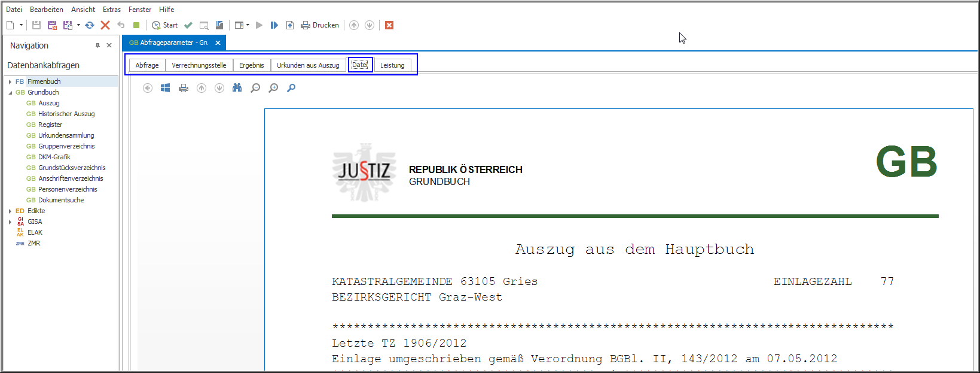
Task: Click the Drucken print button
Action: pyautogui.click(x=320, y=25)
